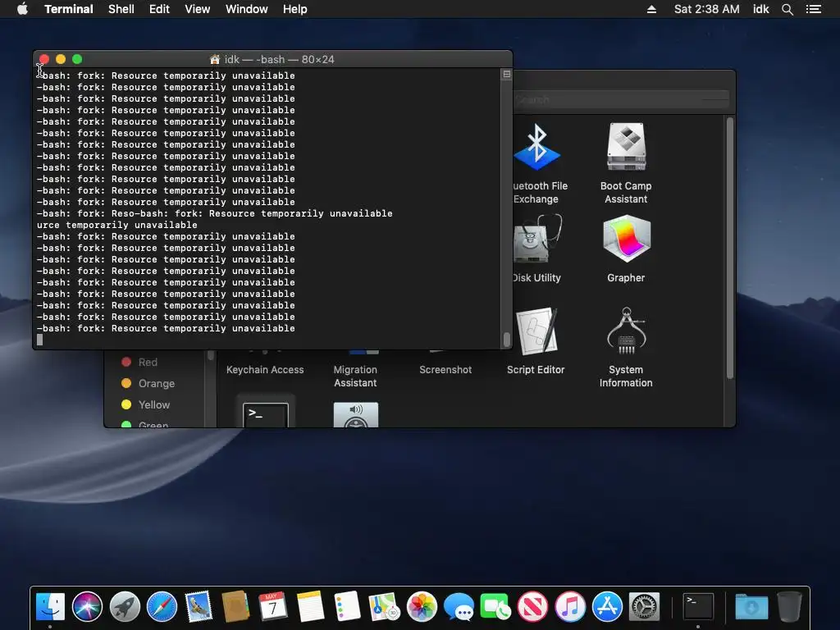This screenshot has height=630, width=840.
Task: Open Notes from the Dock
Action: click(x=310, y=607)
